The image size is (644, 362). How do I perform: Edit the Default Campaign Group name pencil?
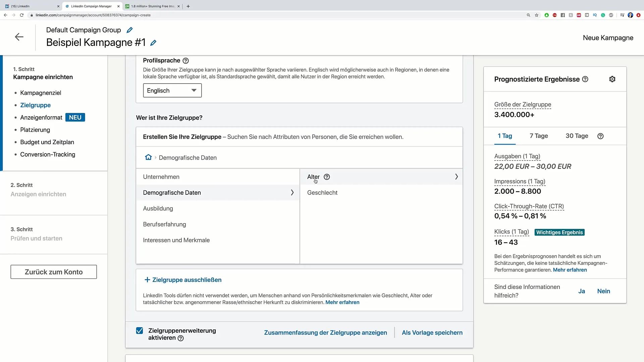tap(129, 30)
